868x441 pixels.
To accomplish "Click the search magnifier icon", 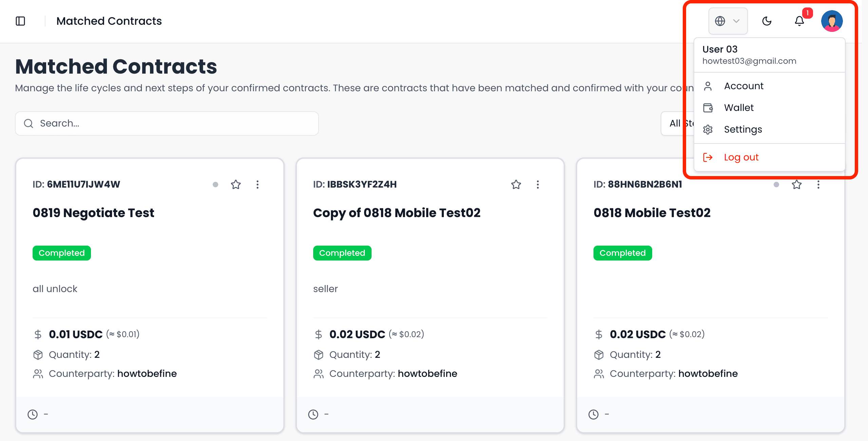I will [x=29, y=123].
